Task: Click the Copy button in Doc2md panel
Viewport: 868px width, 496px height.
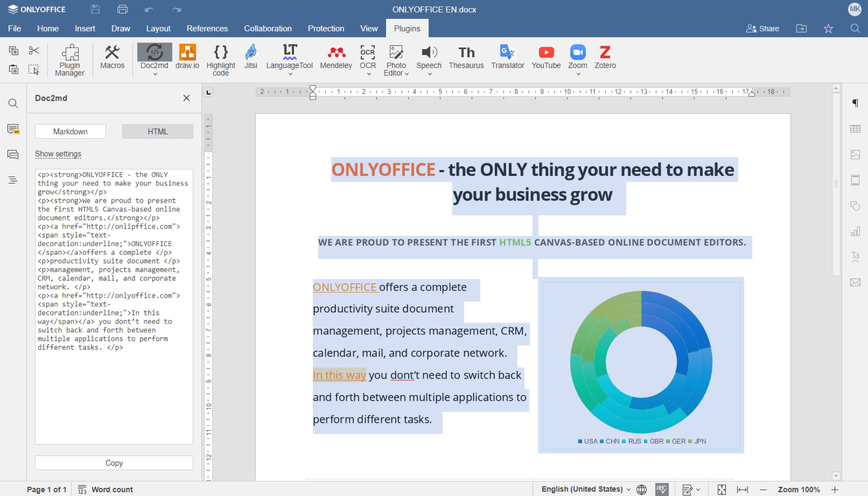Action: tap(114, 463)
